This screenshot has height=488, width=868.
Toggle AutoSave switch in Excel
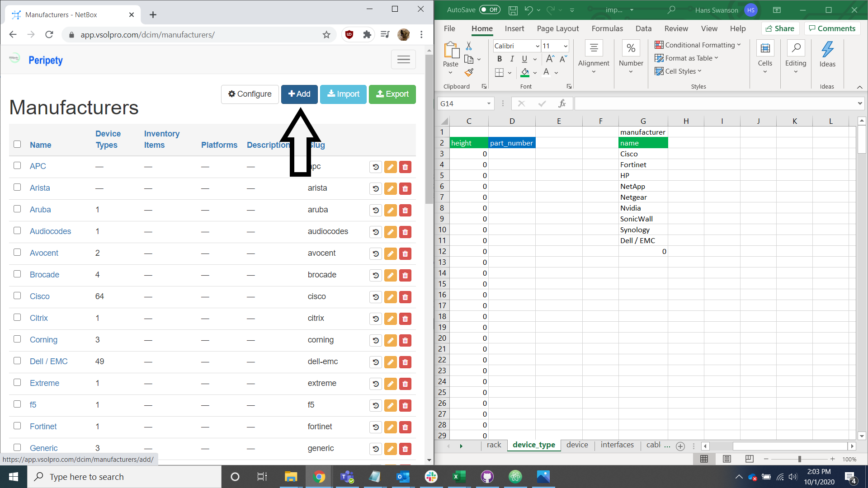[490, 10]
